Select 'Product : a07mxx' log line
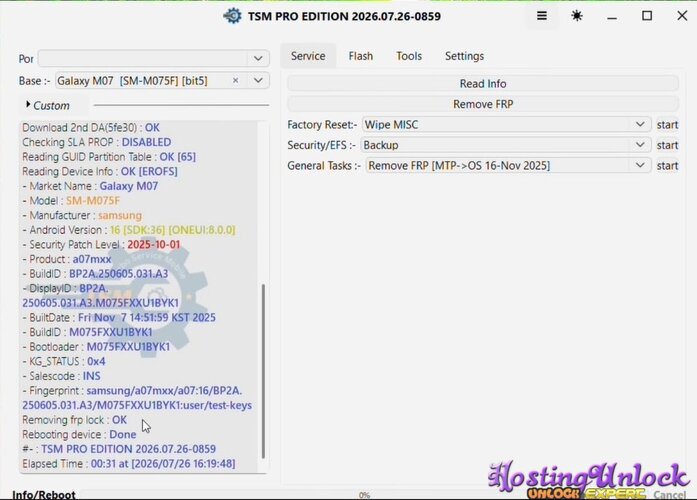Screen dimensions: 697x500 click(67, 259)
